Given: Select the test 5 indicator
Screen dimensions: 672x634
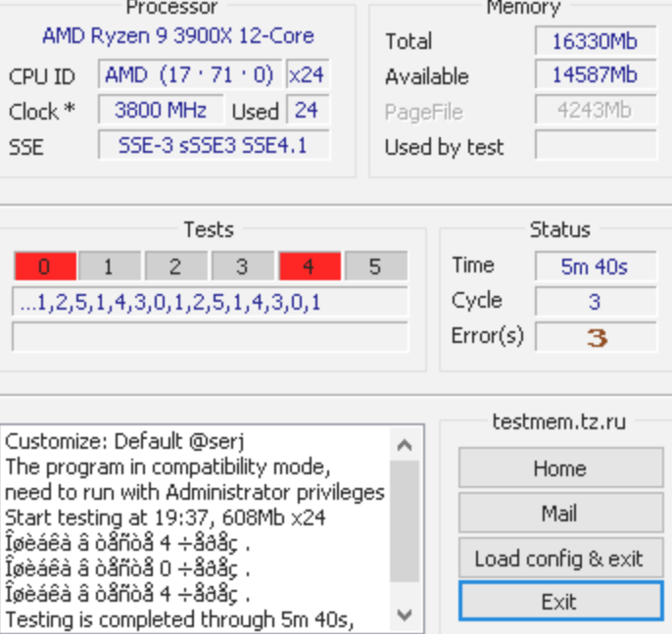Looking at the screenshot, I should [x=376, y=267].
